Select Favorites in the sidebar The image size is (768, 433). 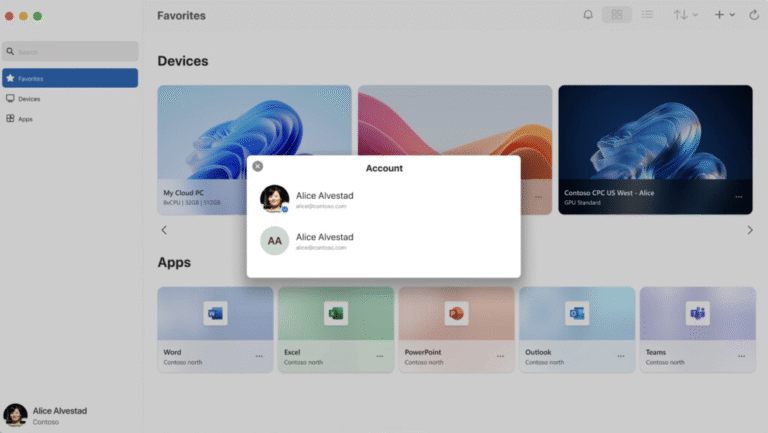70,78
